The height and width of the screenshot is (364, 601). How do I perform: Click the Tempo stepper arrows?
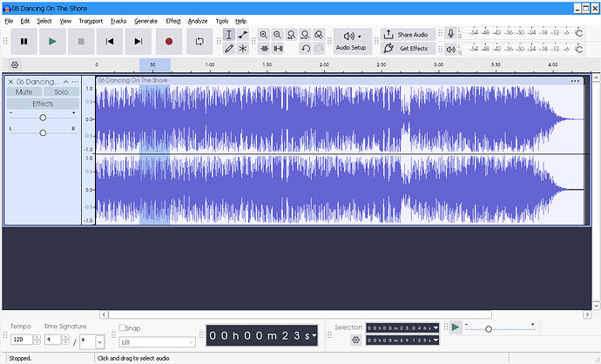coord(37,340)
